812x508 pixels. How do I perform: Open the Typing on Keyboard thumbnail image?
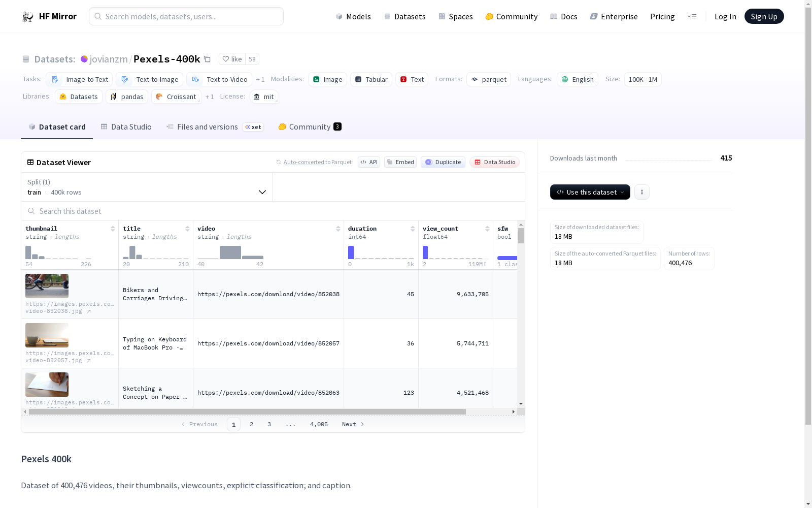pyautogui.click(x=47, y=335)
